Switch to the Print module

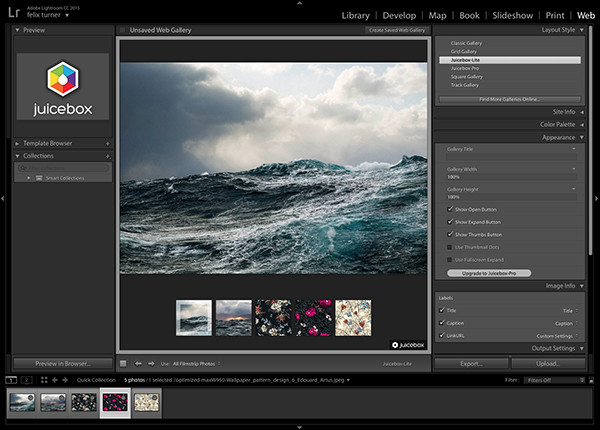click(555, 16)
